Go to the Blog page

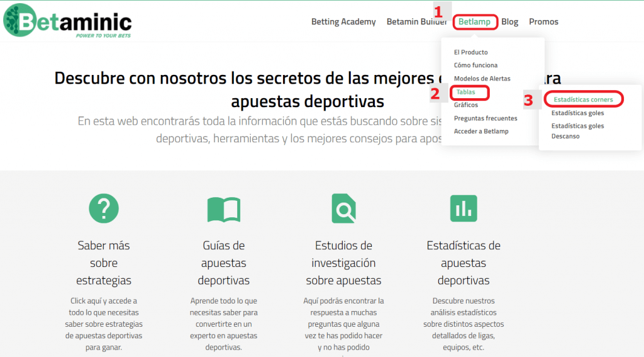(509, 22)
